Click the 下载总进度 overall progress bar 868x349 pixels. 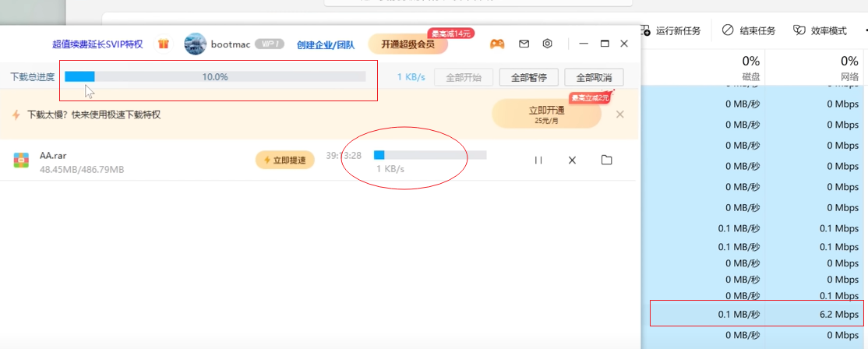(215, 76)
